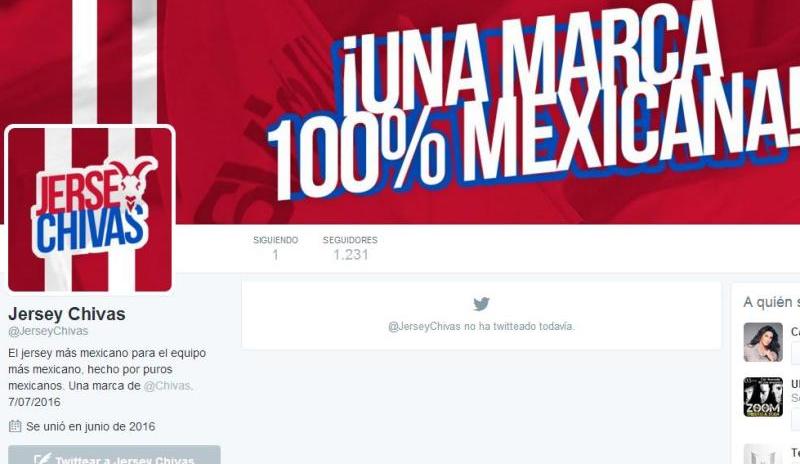
Task: Click the compose quill icon on tweet button
Action: pos(42,459)
